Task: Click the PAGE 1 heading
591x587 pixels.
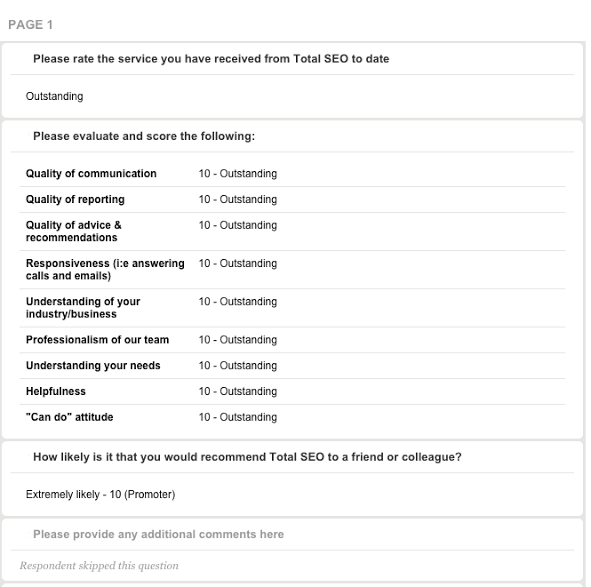Action: [x=30, y=25]
